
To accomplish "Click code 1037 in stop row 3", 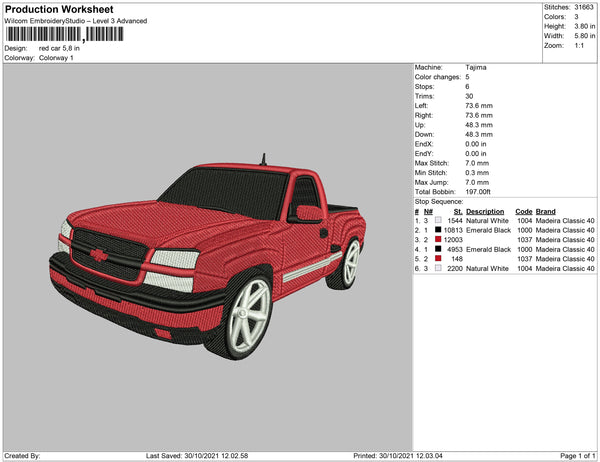I will (525, 240).
